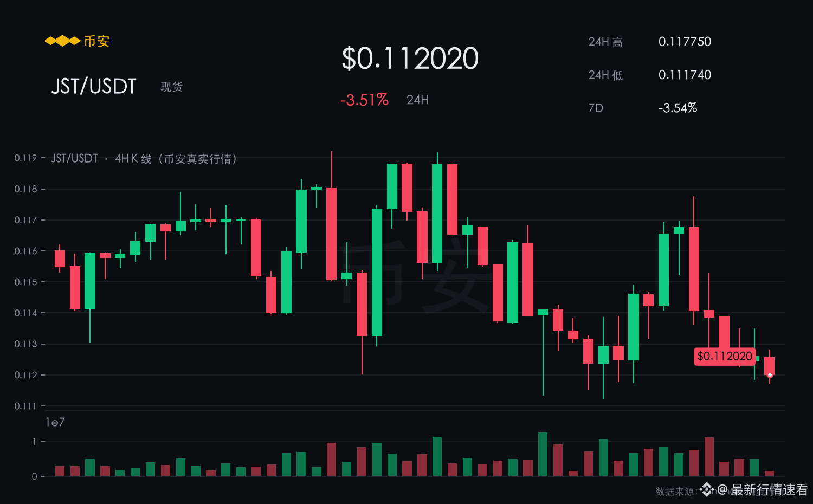Image resolution: width=813 pixels, height=504 pixels.
Task: Click the 24H 高 value 0.117750
Action: click(685, 42)
